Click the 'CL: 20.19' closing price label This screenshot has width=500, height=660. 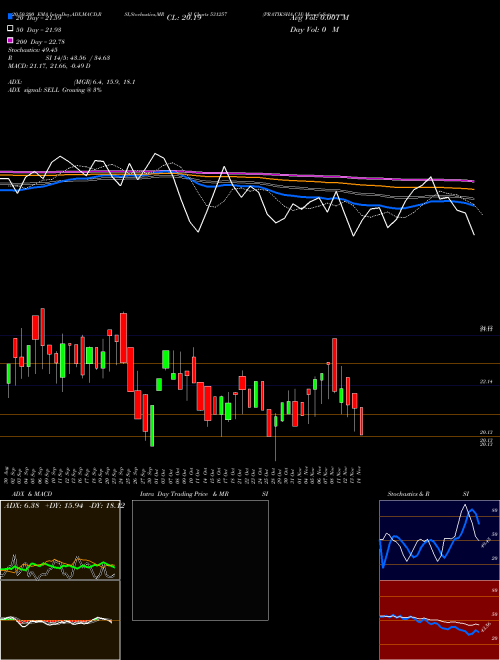(x=184, y=18)
